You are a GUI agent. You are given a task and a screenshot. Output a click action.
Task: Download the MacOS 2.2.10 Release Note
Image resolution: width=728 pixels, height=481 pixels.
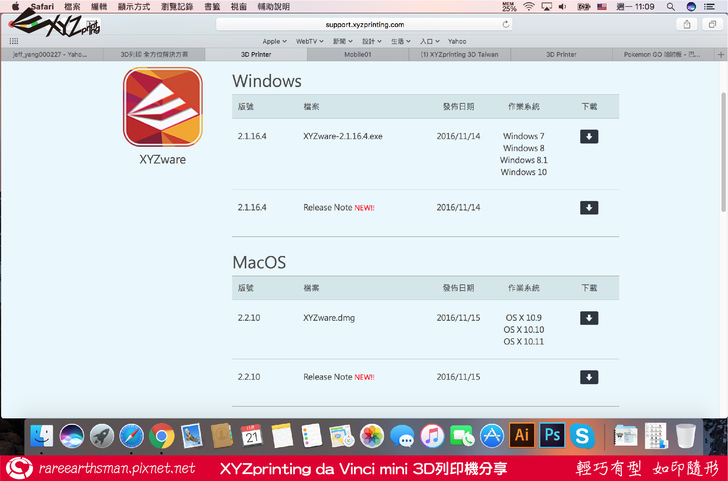589,377
